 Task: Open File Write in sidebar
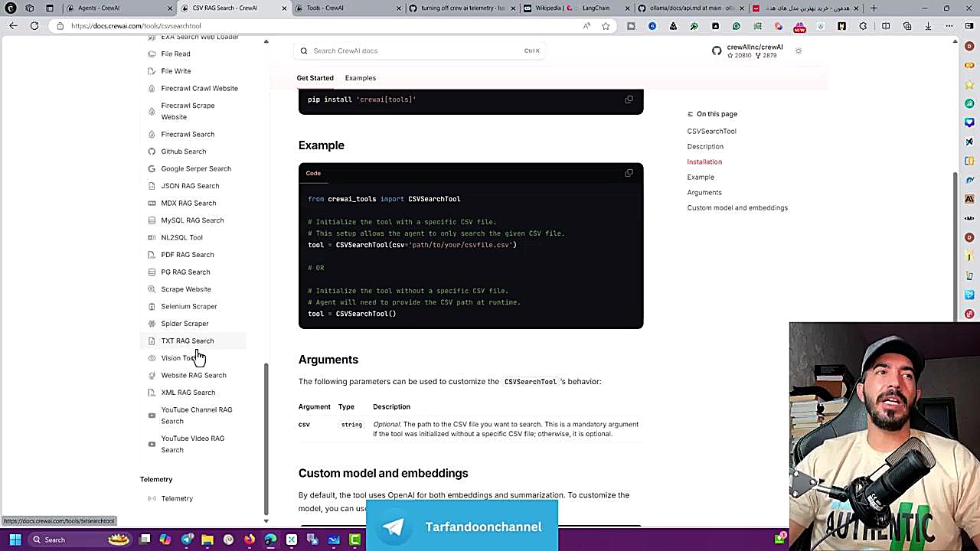[176, 71]
